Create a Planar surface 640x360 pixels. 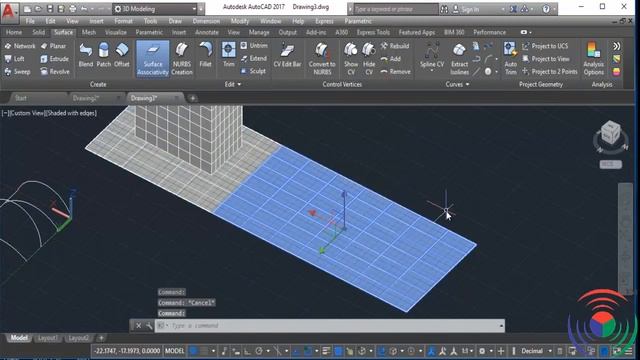[53, 46]
